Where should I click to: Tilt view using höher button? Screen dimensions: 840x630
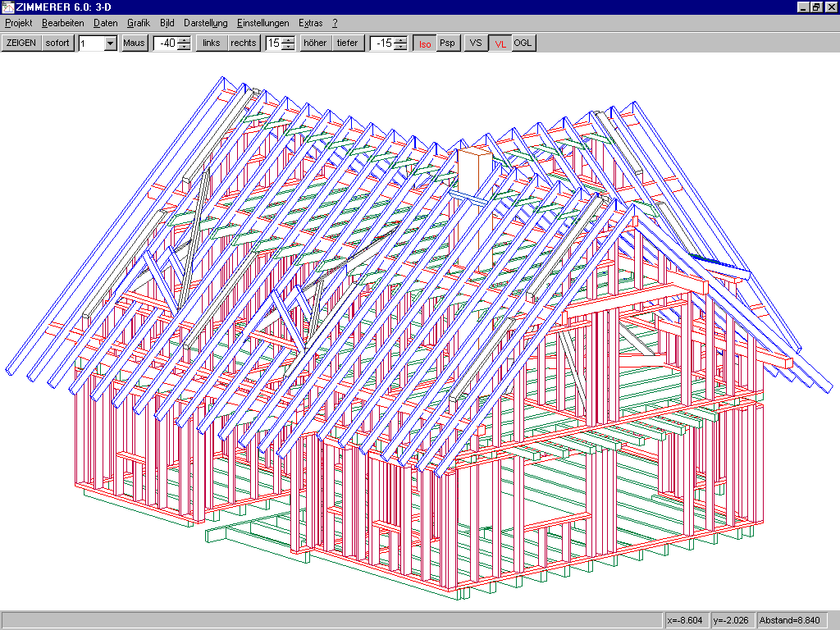click(x=315, y=43)
